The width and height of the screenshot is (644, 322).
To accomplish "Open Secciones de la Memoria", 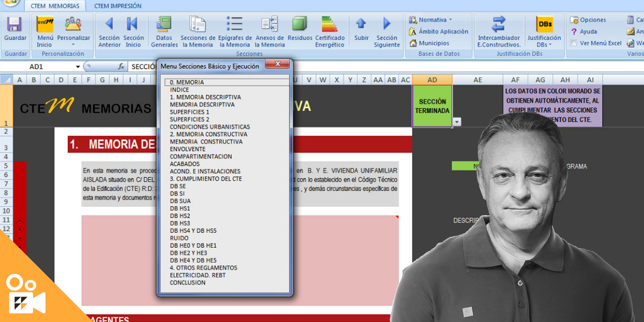I will click(x=198, y=32).
